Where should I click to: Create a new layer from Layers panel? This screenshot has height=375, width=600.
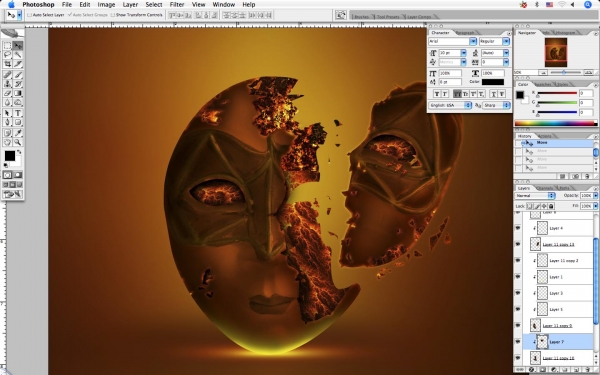tap(576, 370)
